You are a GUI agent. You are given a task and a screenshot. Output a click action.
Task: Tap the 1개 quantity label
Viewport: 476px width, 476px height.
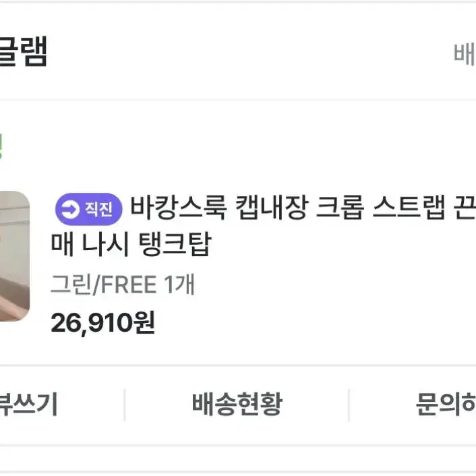click(179, 285)
